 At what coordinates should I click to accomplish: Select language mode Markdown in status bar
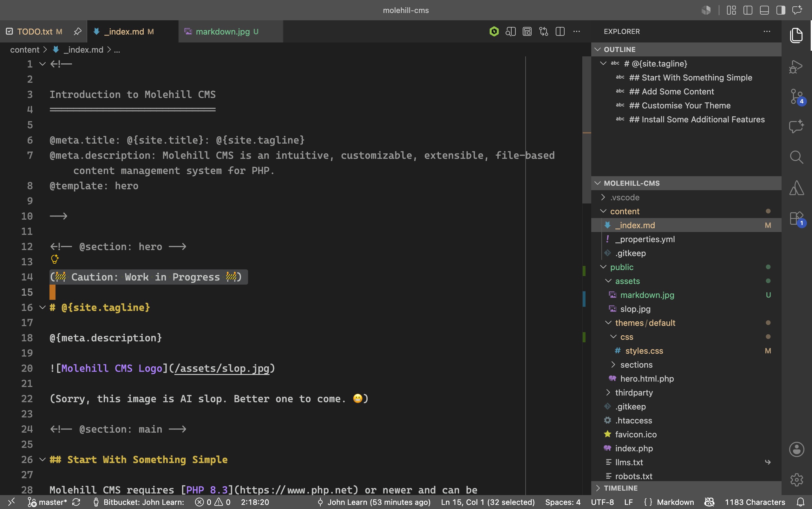675,502
